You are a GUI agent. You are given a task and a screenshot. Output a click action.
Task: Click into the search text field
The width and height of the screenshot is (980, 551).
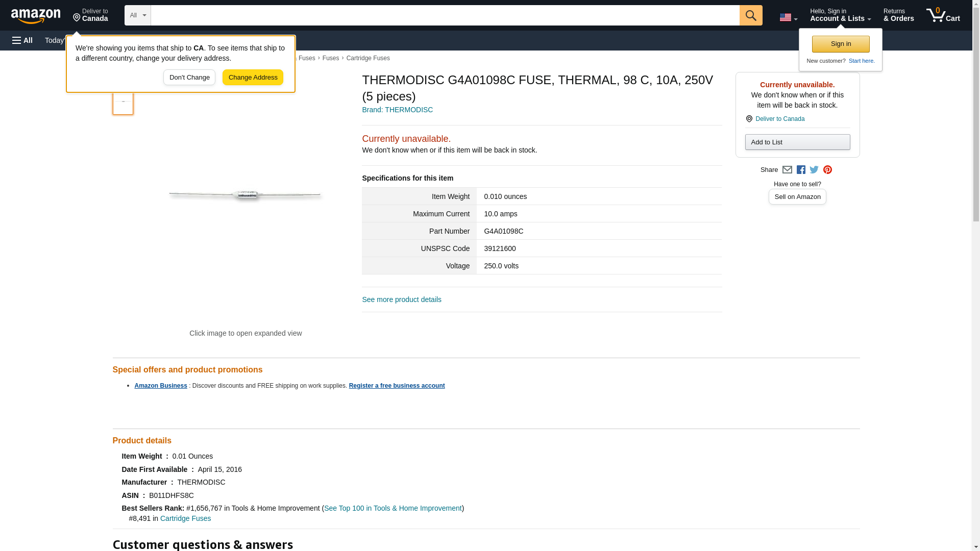pos(444,15)
